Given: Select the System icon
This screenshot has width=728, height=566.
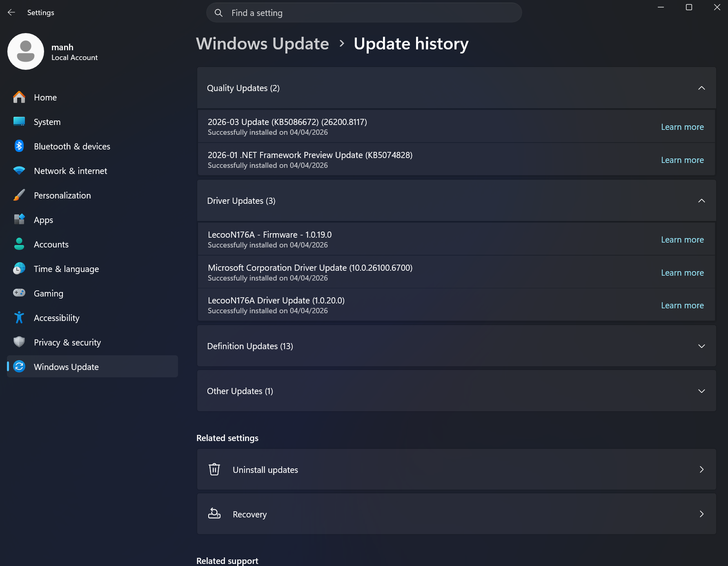Looking at the screenshot, I should [x=19, y=122].
